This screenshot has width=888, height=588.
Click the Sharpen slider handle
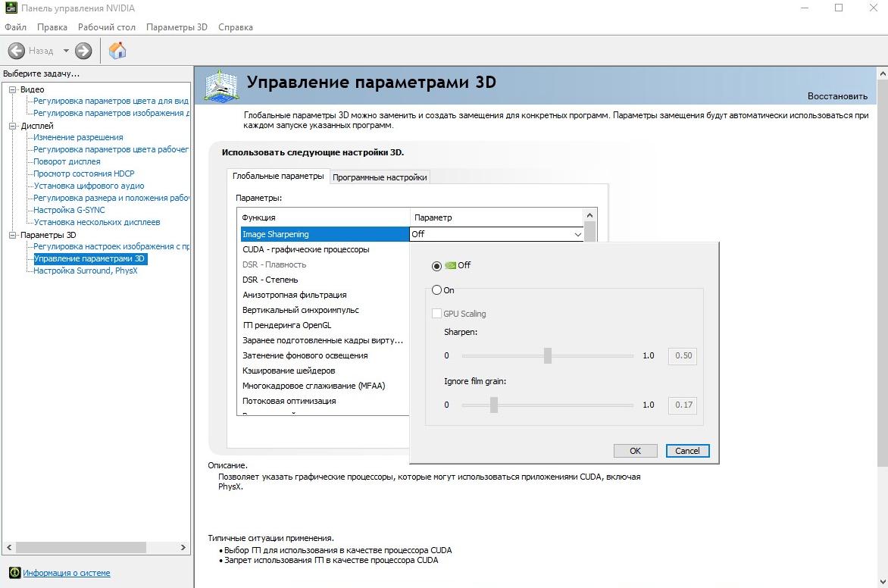548,355
